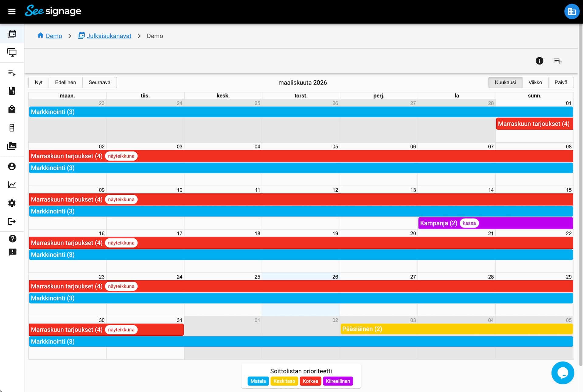This screenshot has height=392, width=583.
Task: Switch to Päivä view
Action: [561, 82]
